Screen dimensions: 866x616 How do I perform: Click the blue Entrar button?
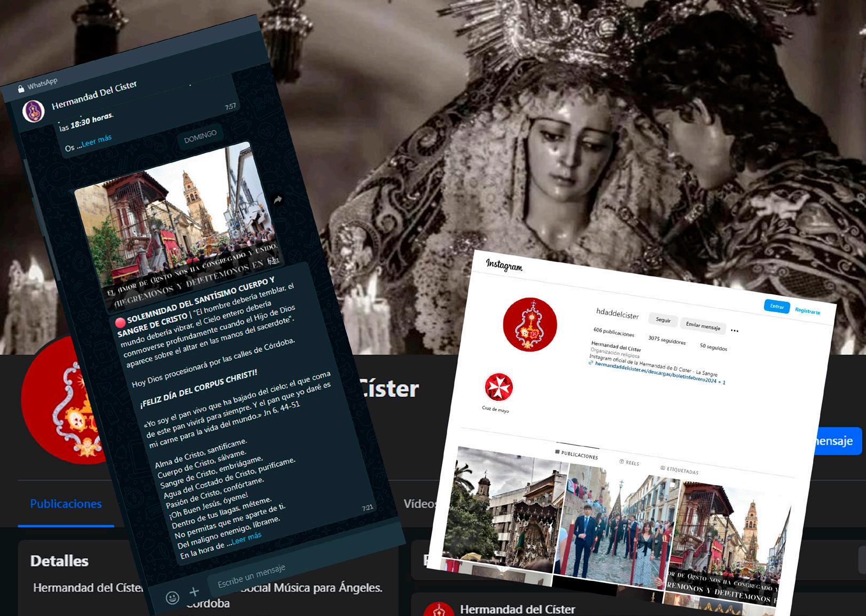click(777, 306)
